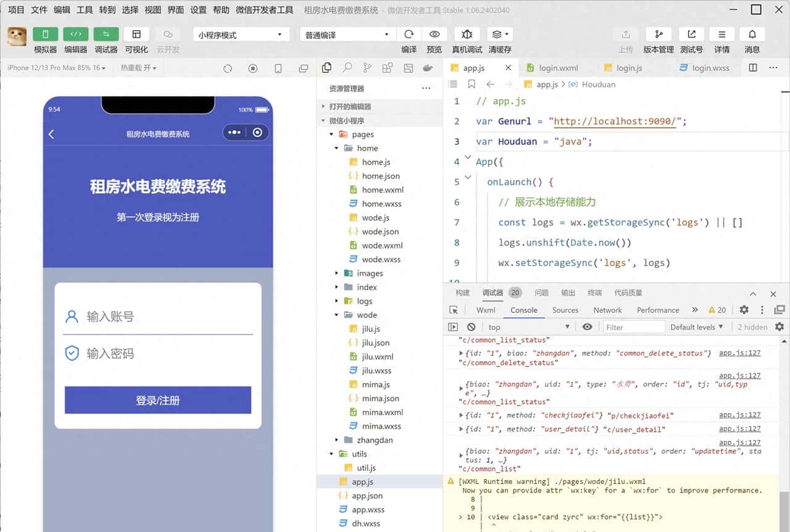Switch to the Network tab in DevTools

click(x=607, y=310)
